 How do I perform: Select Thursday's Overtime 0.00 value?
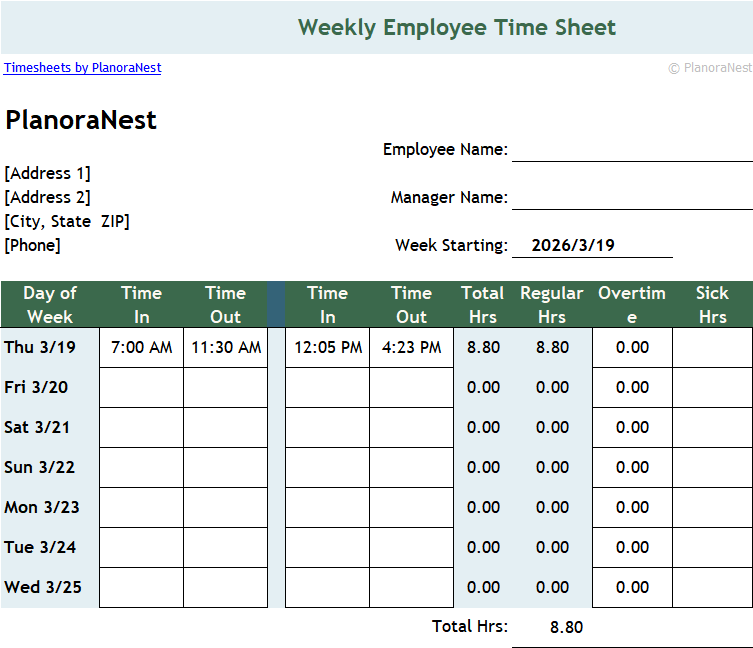click(x=632, y=347)
